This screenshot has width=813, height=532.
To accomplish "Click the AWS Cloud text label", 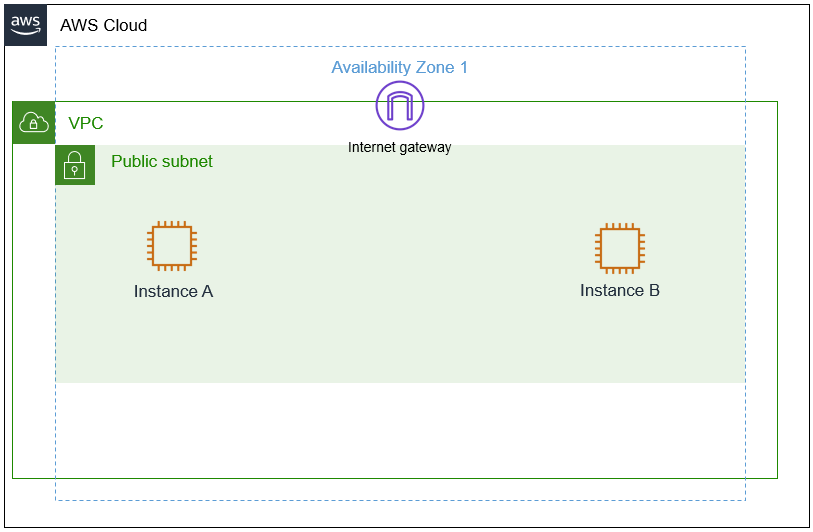I will click(x=103, y=25).
